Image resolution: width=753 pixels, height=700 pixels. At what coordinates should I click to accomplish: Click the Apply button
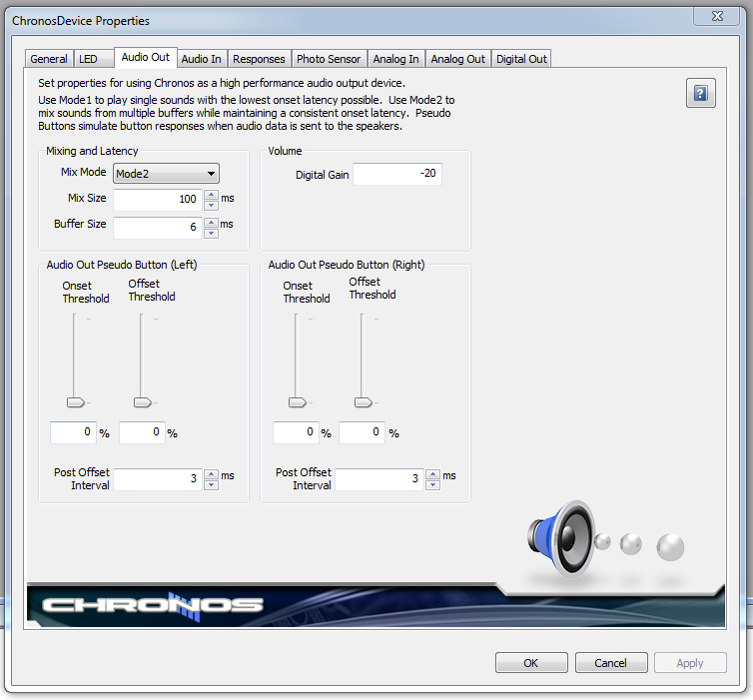tap(690, 662)
